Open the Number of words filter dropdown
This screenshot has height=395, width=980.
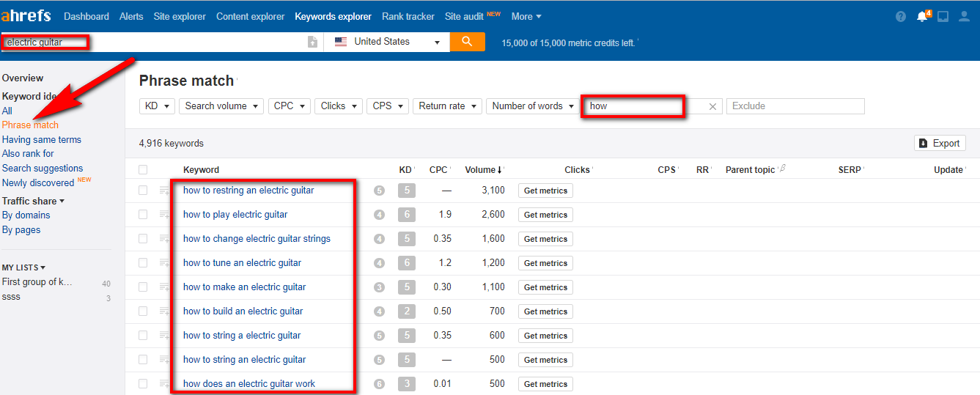(533, 106)
